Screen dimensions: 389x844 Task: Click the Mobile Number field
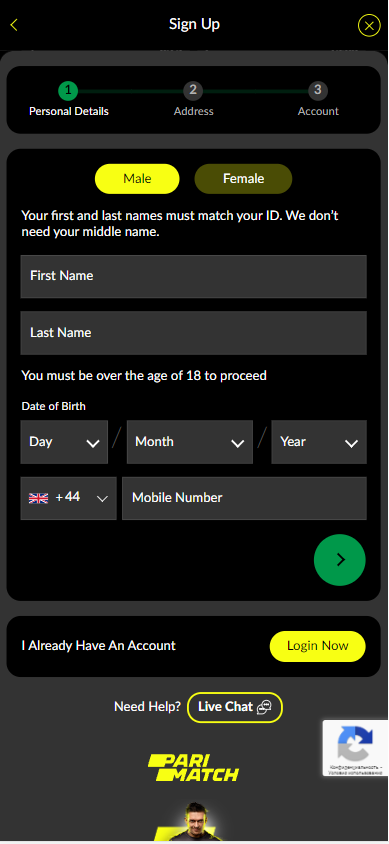point(244,498)
